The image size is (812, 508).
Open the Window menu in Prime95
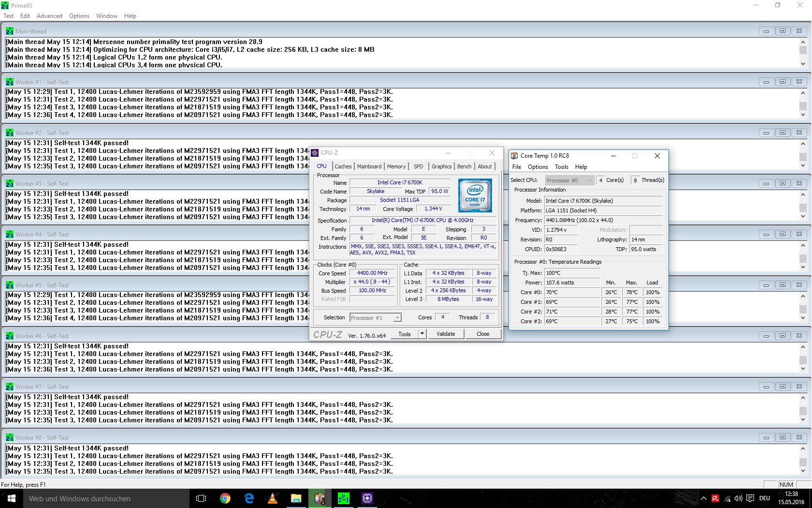point(107,16)
